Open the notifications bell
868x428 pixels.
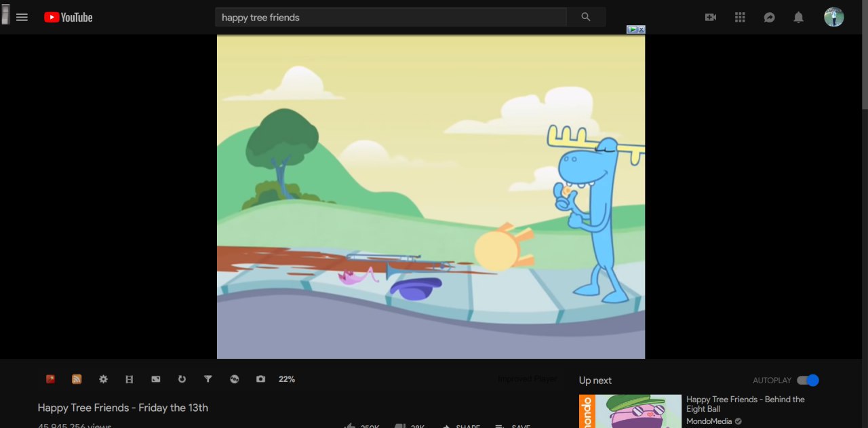click(799, 17)
